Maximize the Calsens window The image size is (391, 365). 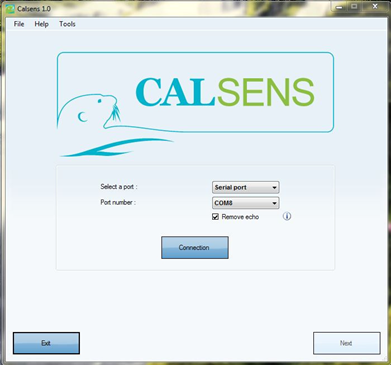354,7
